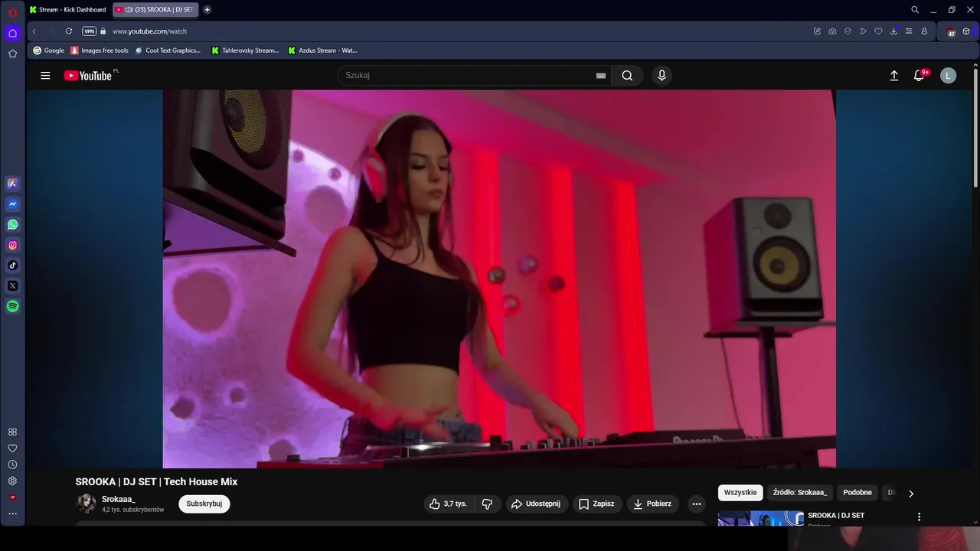The image size is (980, 551).
Task: Mute the tab via the speaker icon
Action: tap(129, 10)
